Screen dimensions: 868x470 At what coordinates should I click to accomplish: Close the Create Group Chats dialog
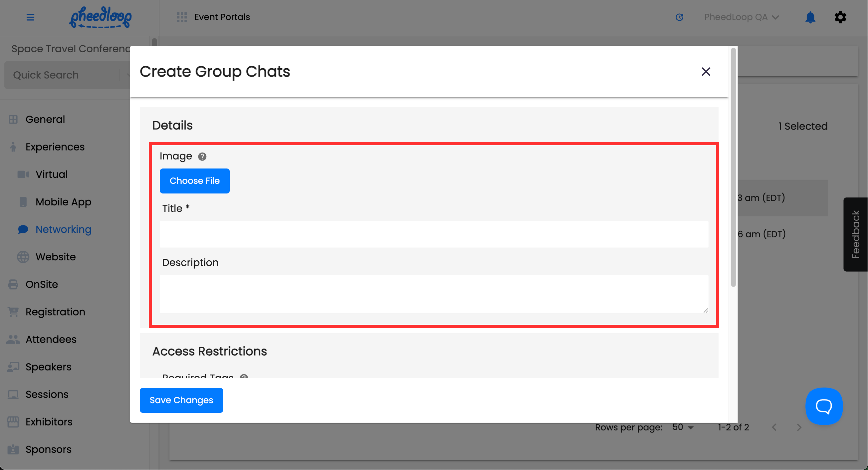click(705, 72)
